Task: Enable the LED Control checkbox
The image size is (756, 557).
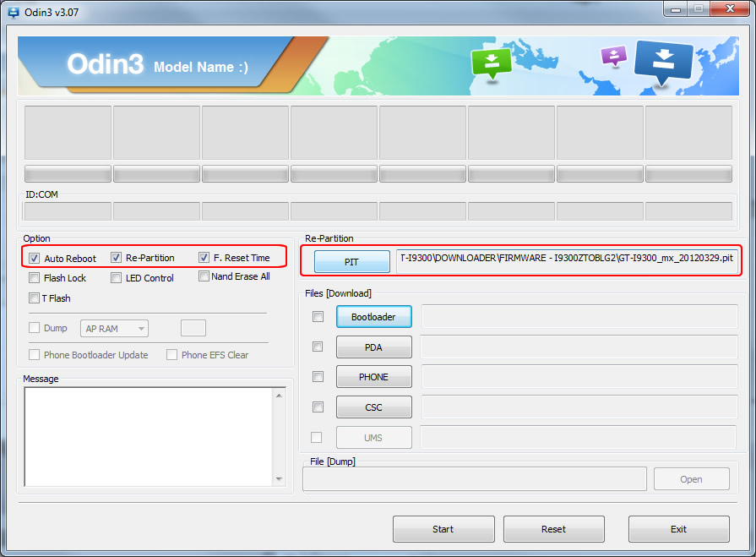Action: tap(117, 278)
